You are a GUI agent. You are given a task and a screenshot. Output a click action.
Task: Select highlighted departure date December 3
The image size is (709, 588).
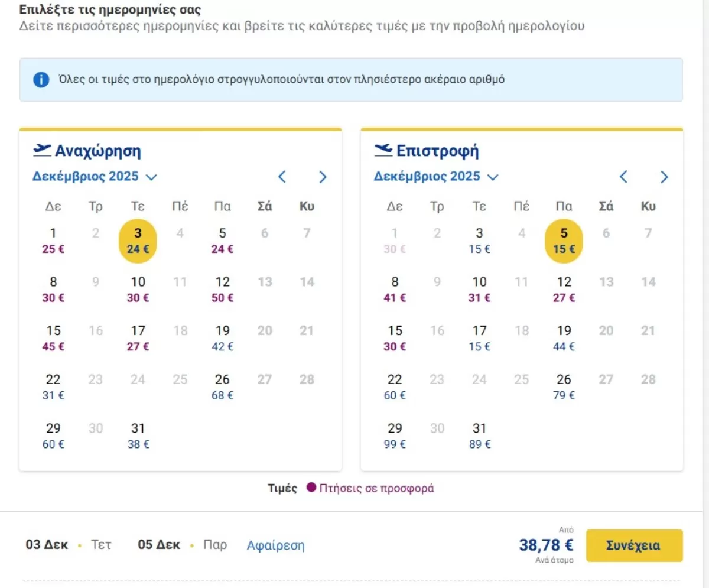(138, 241)
